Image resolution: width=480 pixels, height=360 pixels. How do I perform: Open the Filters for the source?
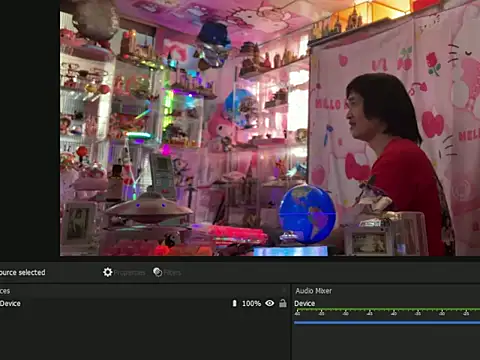point(167,272)
